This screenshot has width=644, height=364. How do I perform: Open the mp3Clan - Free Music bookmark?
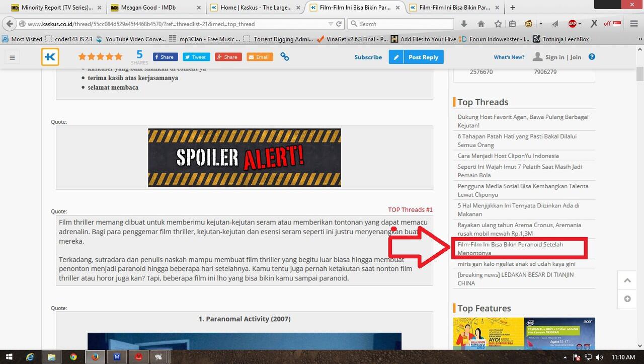[x=205, y=39]
